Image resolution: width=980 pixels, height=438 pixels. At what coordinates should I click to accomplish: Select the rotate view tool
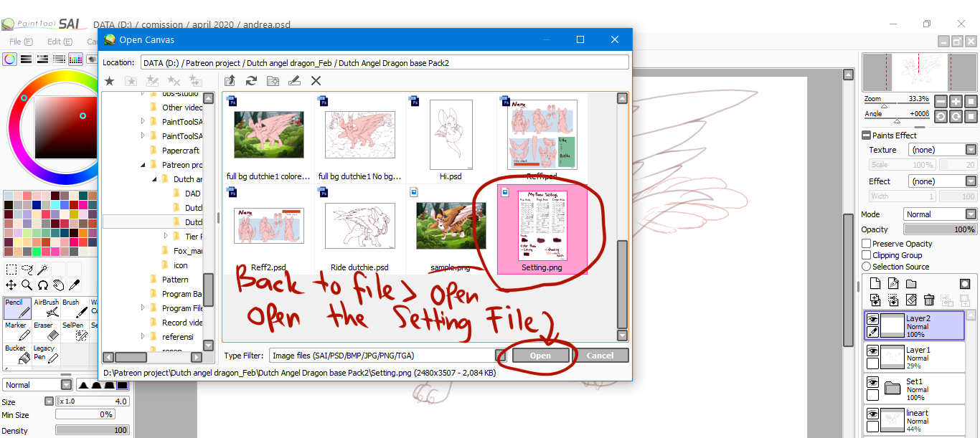(43, 285)
